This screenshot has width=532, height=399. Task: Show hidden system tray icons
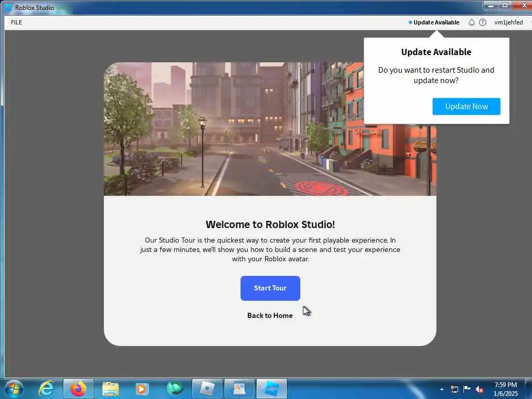[442, 389]
